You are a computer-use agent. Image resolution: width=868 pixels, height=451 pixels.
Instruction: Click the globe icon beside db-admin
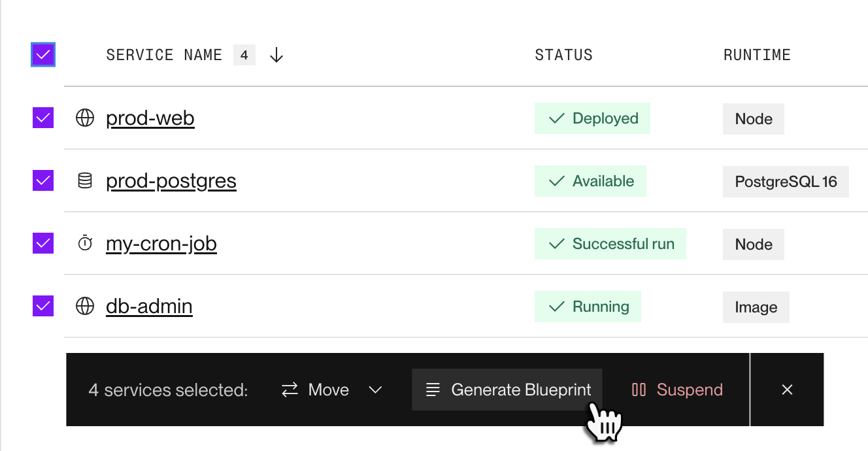point(85,306)
